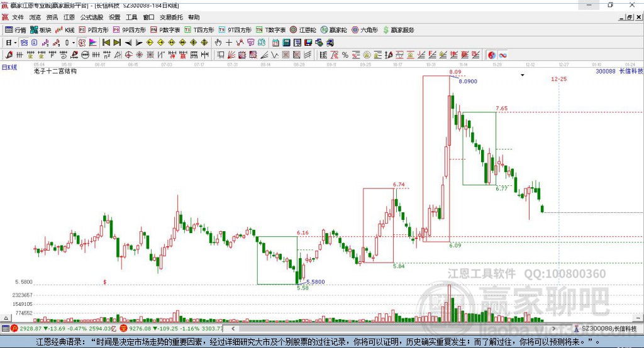Viewport: 644px width, 348px height.
Task: Click the 5.58 low price label
Action: (x=303, y=288)
